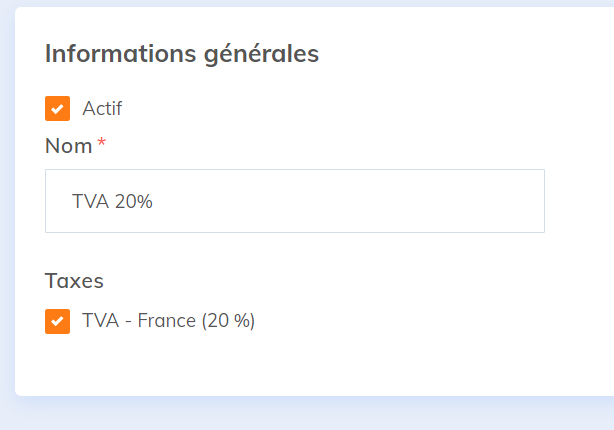Viewport: 614px width, 430px height.
Task: Click the "Actif" label text
Action: (x=102, y=108)
